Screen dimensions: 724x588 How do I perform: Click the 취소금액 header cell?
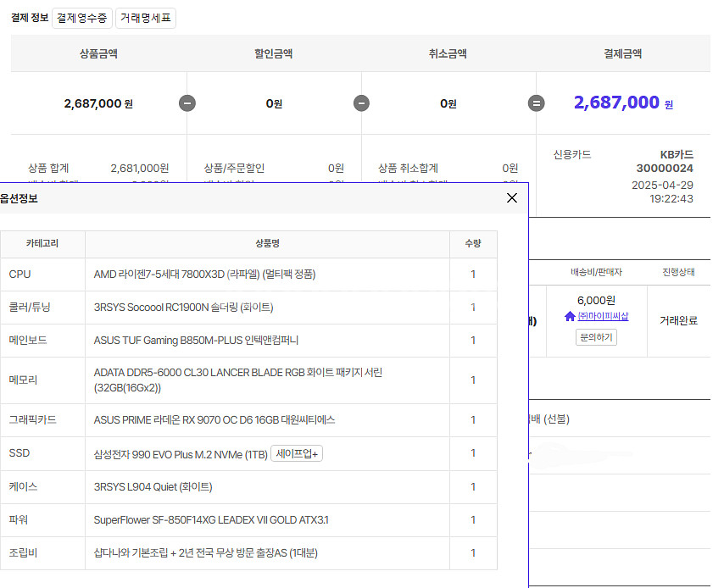click(x=448, y=53)
